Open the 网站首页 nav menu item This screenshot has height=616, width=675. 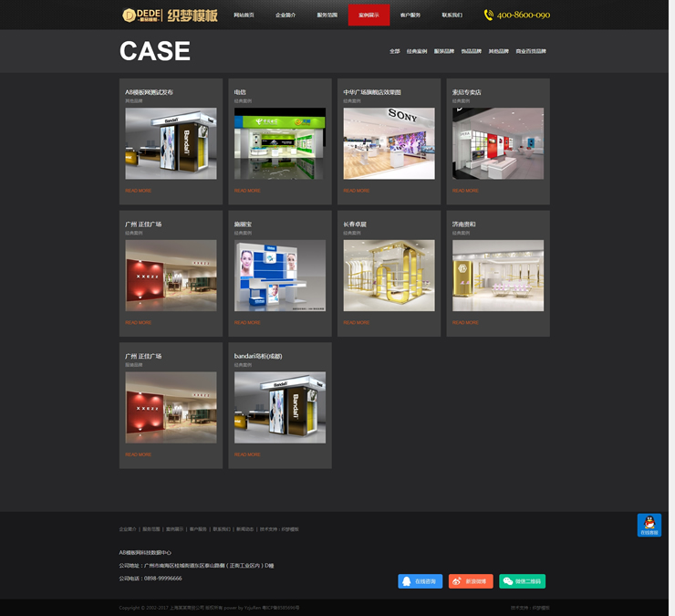(x=244, y=15)
